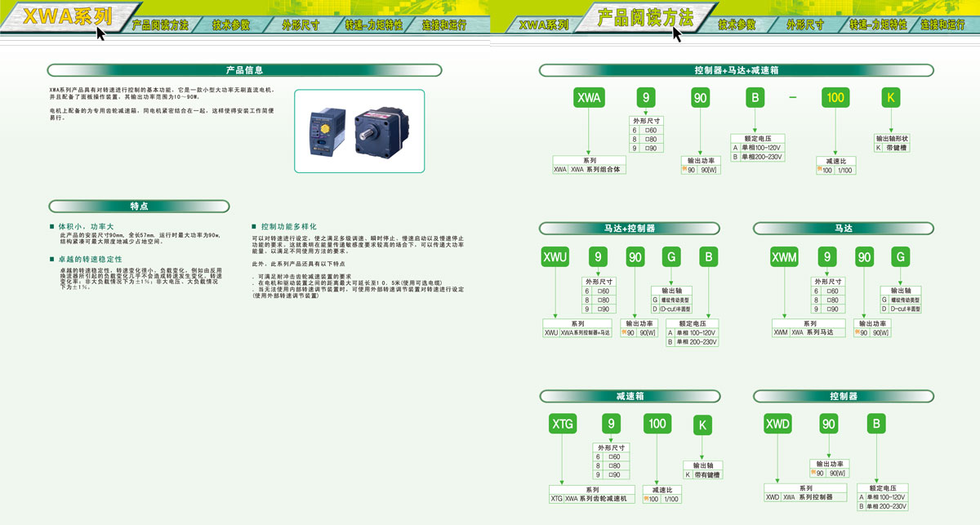Click the K box in the 减速箱 section
Image resolution: width=980 pixels, height=525 pixels.
coord(702,425)
